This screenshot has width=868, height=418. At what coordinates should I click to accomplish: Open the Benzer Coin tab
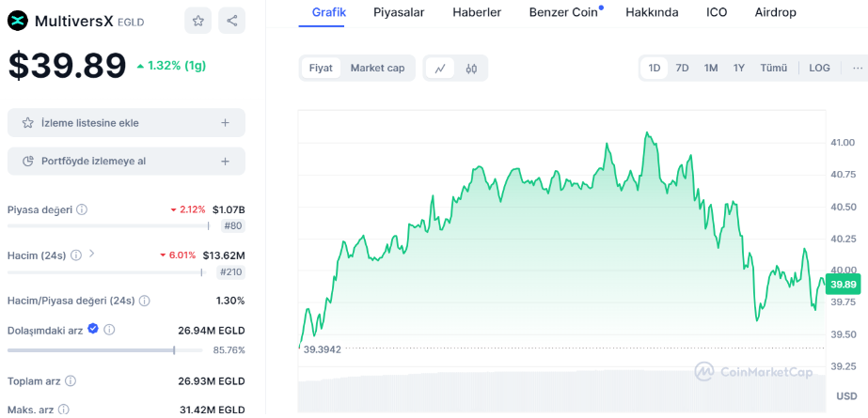pos(563,12)
